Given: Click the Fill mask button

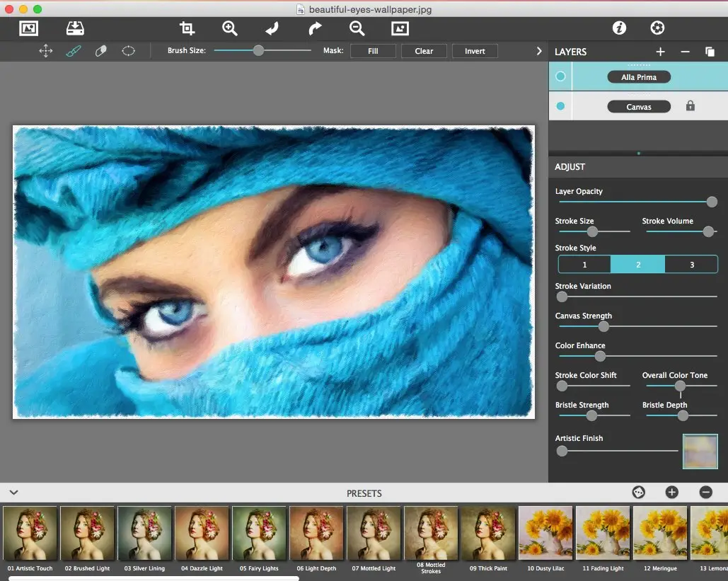Looking at the screenshot, I should (373, 51).
